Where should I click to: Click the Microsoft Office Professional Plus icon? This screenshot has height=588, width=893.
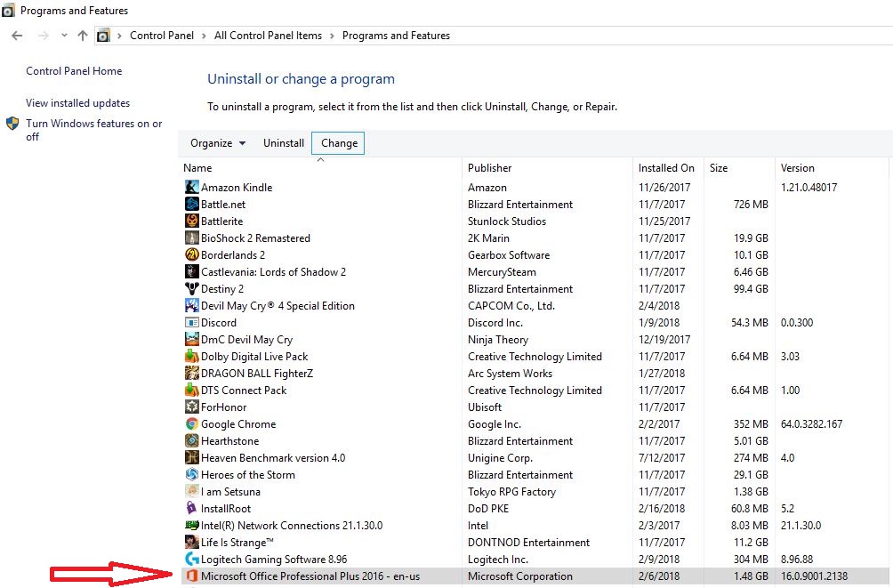point(192,576)
